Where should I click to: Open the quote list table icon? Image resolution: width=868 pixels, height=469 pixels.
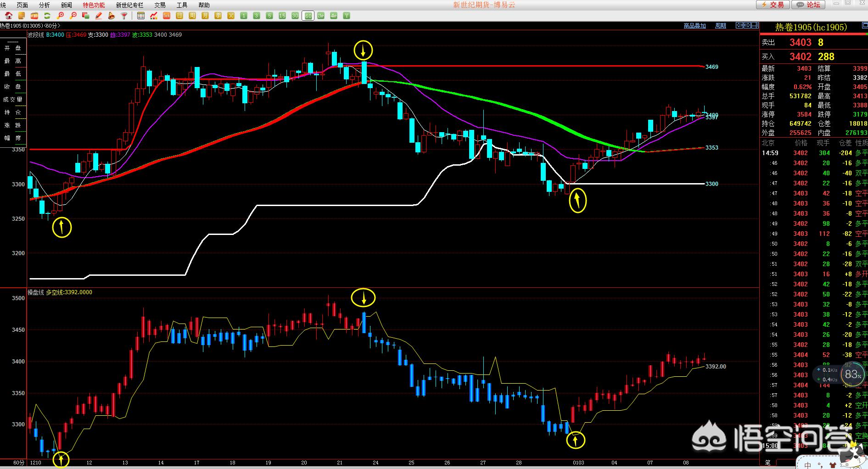click(x=141, y=16)
